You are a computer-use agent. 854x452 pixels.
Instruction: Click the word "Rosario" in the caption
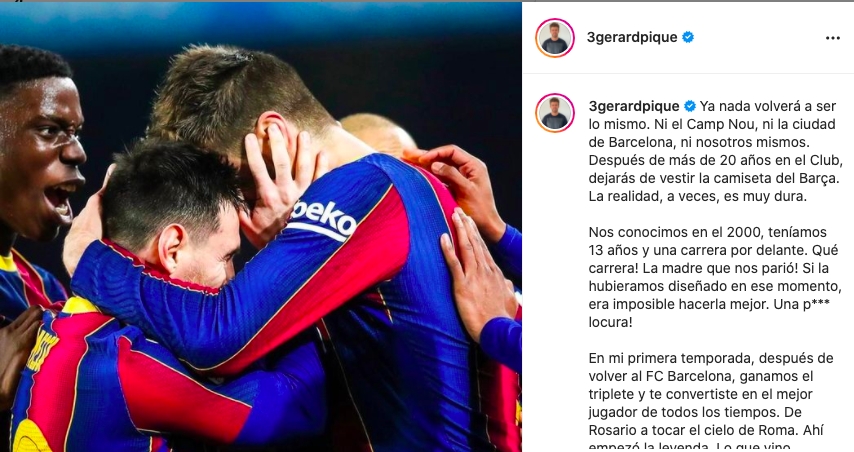(x=612, y=430)
